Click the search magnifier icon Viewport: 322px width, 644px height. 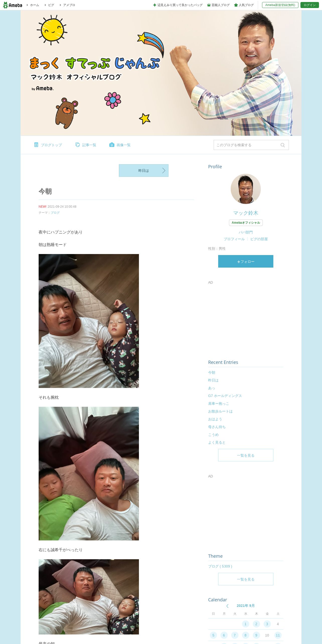coord(283,145)
